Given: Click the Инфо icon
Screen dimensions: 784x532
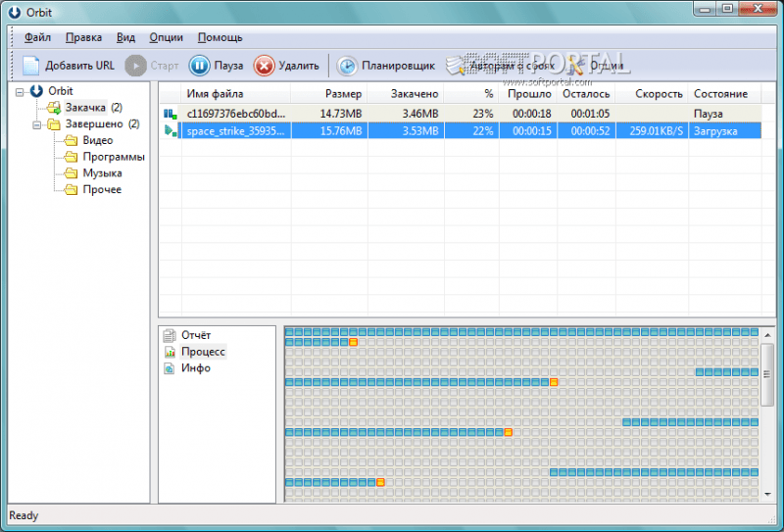Looking at the screenshot, I should [x=170, y=368].
